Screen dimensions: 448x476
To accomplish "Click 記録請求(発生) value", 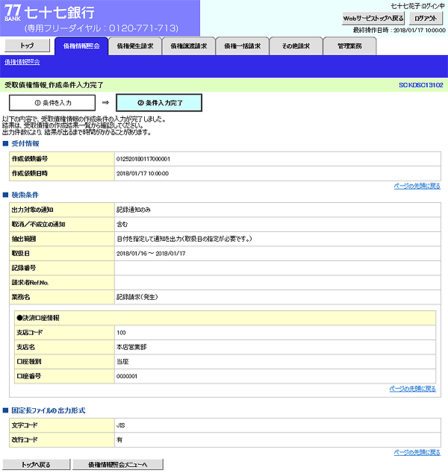I will click(137, 297).
